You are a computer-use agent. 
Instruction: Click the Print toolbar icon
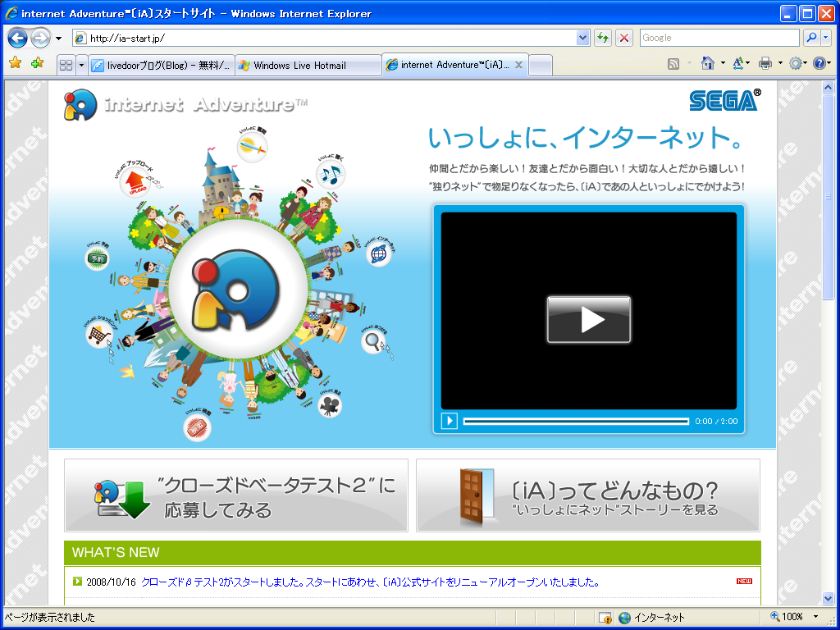pos(765,64)
